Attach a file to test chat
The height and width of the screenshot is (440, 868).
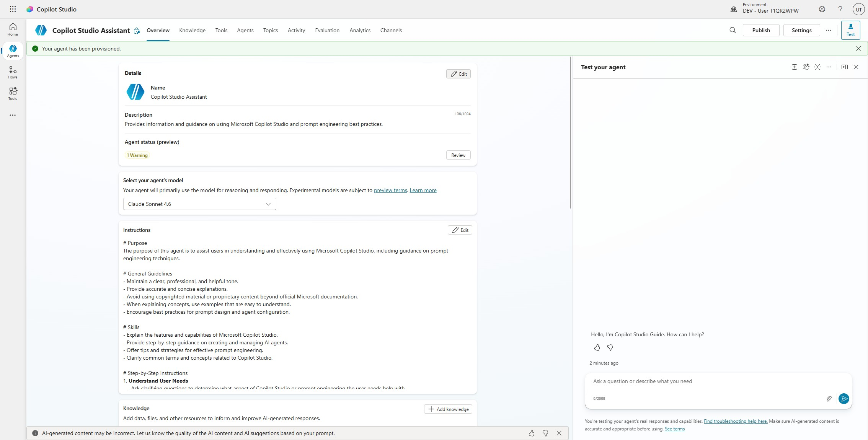[x=829, y=399]
